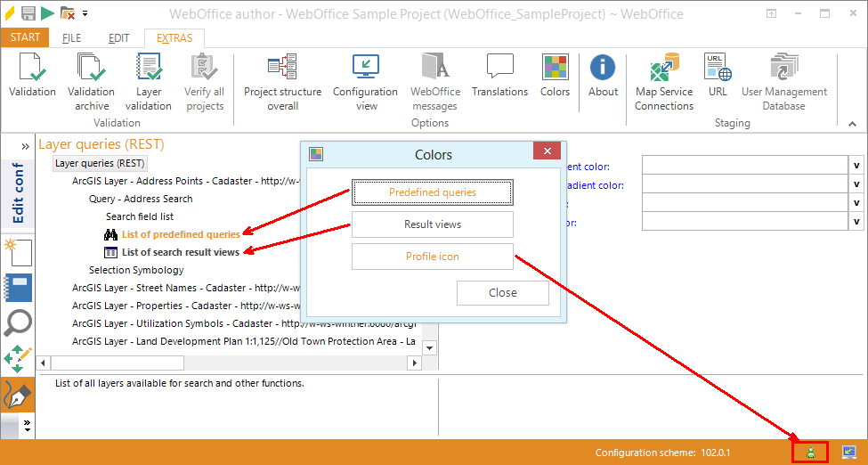Open the first color dropdown arrow
The width and height of the screenshot is (868, 465).
(856, 166)
